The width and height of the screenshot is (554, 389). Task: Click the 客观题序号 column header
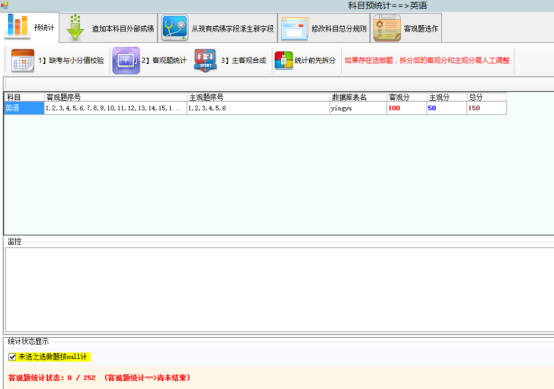pyautogui.click(x=115, y=97)
